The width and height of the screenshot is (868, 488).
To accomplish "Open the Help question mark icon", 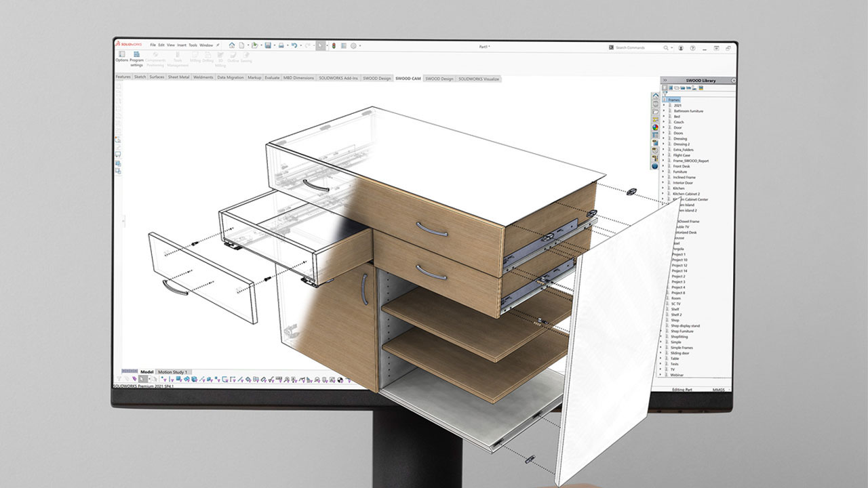I will pos(692,48).
